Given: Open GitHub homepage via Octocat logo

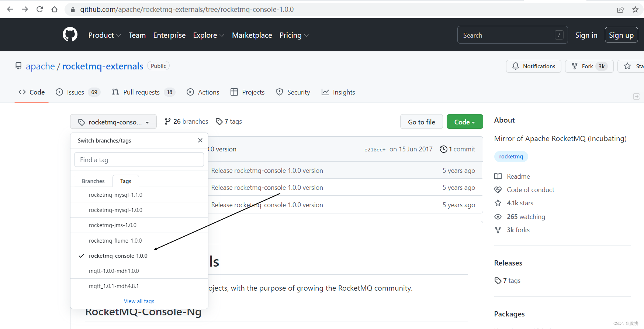Looking at the screenshot, I should coord(70,35).
